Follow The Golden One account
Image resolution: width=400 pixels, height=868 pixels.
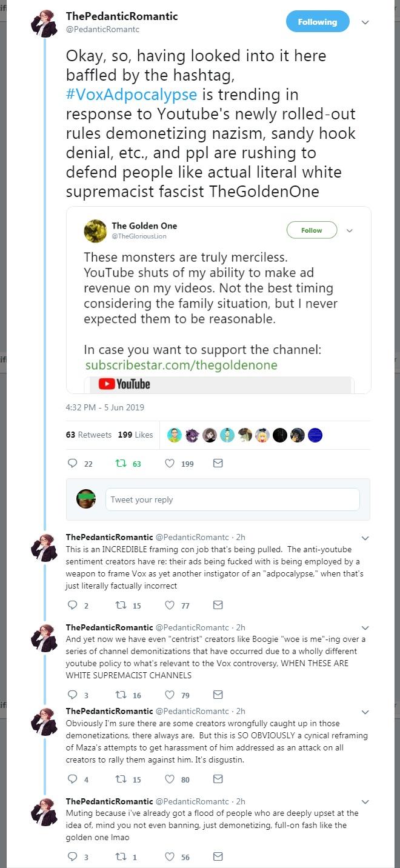(312, 230)
